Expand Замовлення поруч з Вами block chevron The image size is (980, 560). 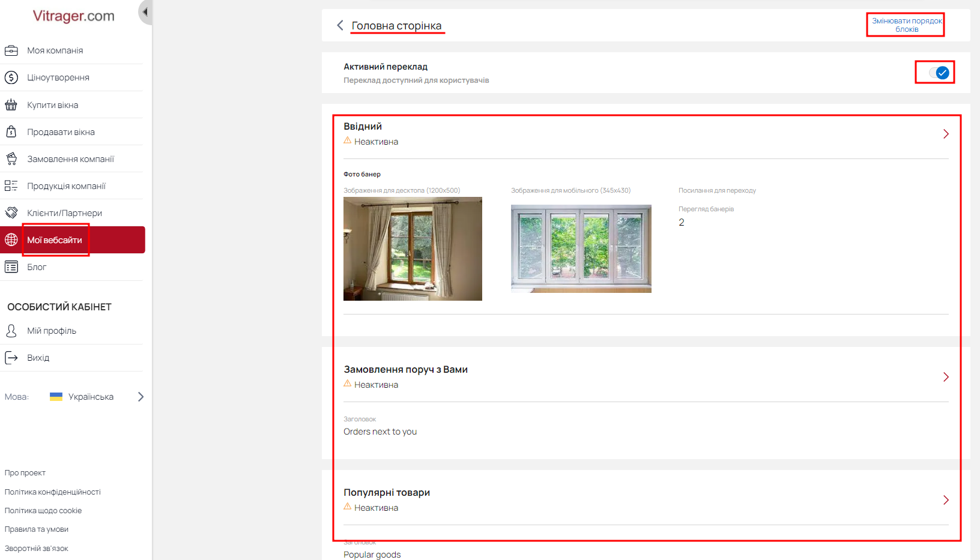click(x=946, y=377)
